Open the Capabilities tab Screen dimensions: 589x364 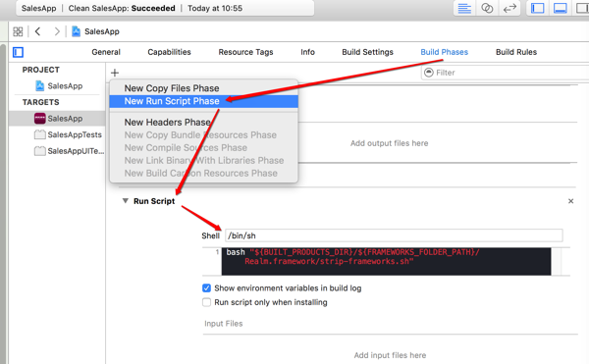coord(169,52)
